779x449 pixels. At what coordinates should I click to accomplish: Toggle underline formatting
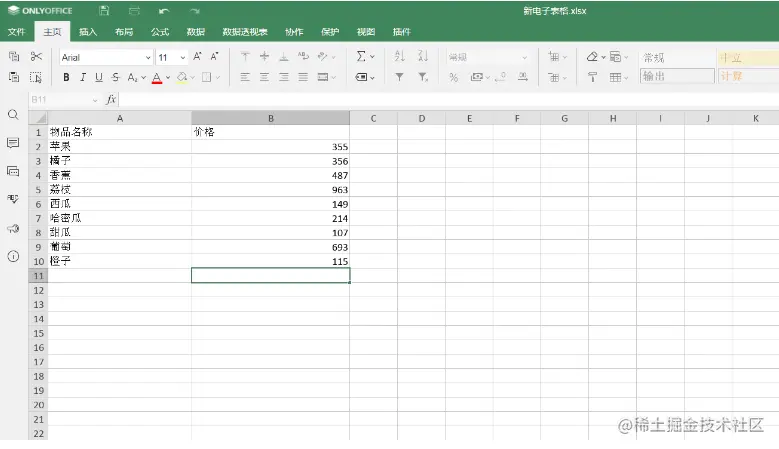[99, 77]
